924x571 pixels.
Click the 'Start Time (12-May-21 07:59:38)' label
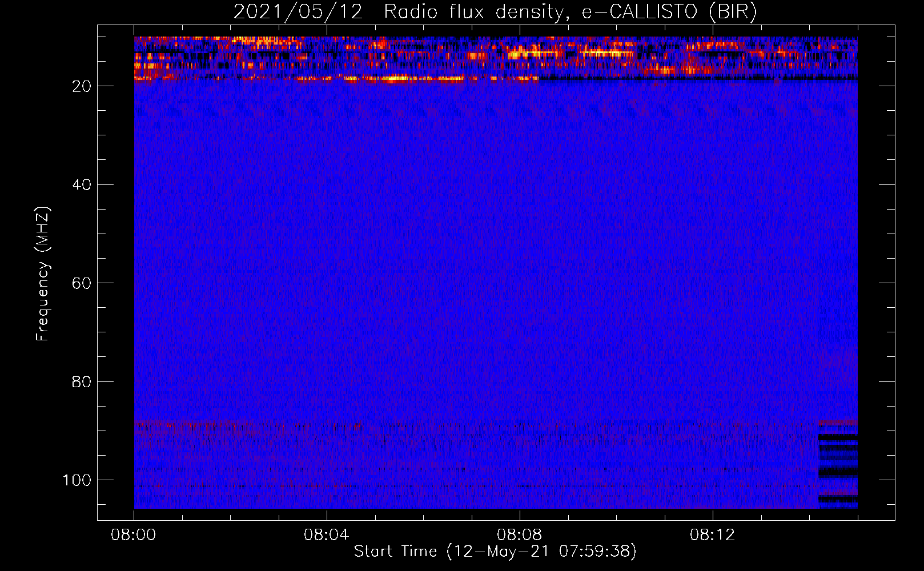tap(495, 552)
